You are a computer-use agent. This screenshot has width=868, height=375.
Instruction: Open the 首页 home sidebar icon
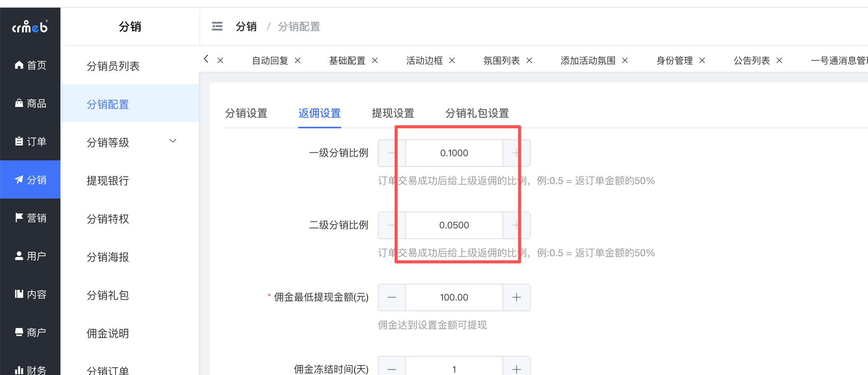tap(19, 65)
